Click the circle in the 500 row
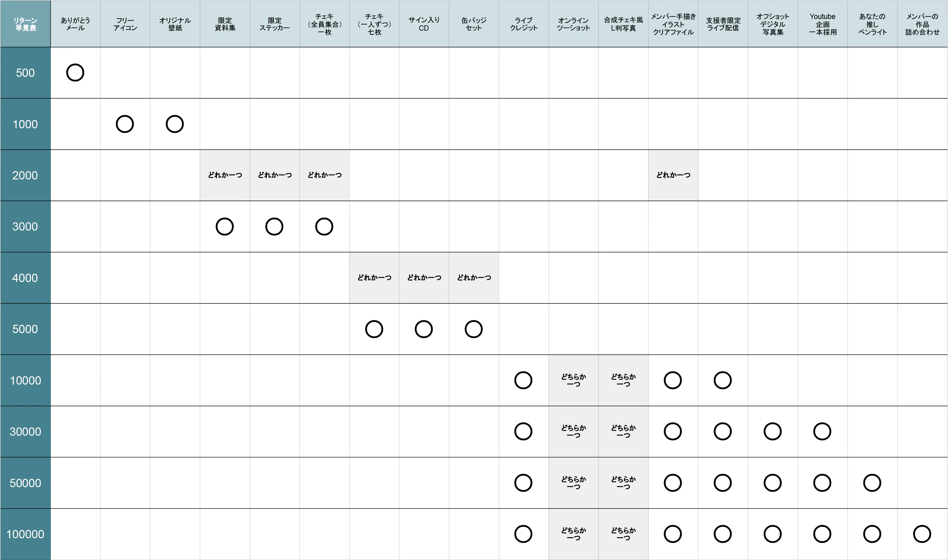 click(75, 73)
